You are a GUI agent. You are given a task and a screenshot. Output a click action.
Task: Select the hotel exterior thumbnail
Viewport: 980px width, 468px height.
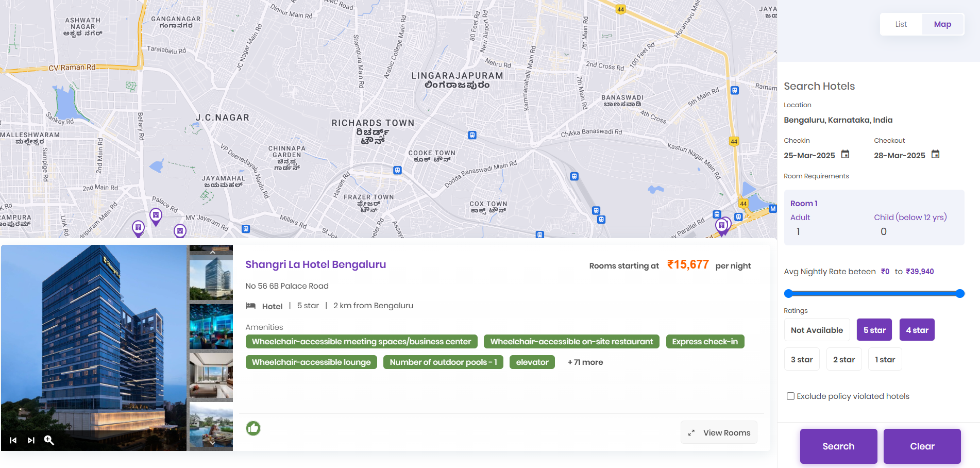coord(211,277)
